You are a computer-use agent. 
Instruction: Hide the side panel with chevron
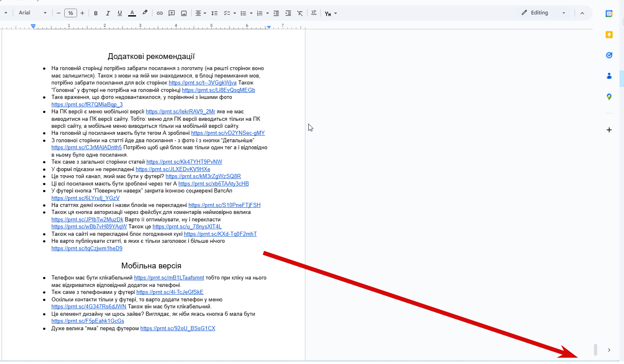[x=609, y=350]
